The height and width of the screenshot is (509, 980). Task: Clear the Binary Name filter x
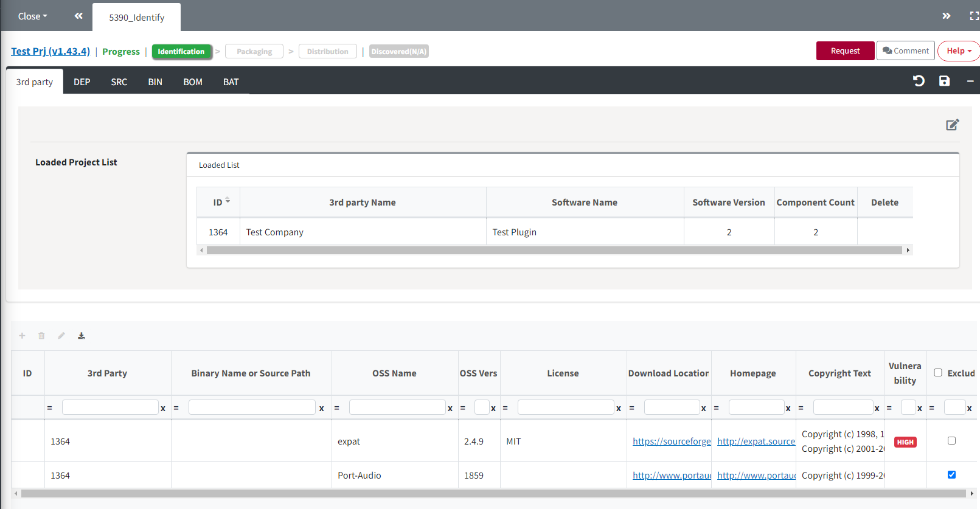click(x=322, y=408)
